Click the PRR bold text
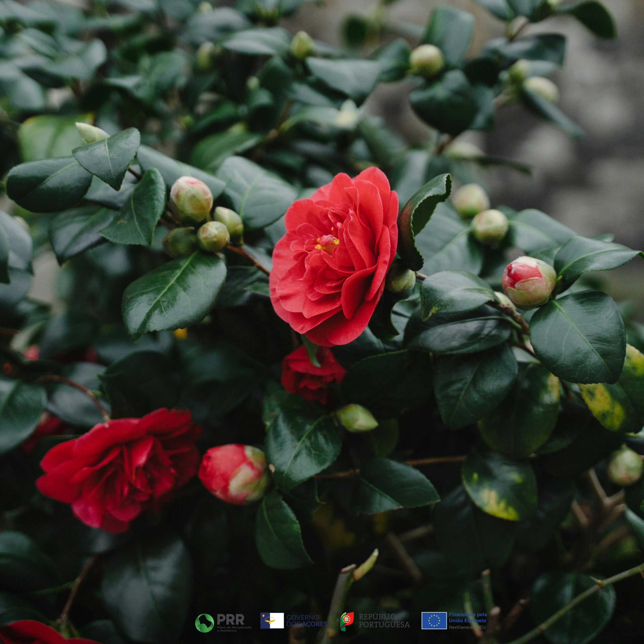 click(231, 619)
